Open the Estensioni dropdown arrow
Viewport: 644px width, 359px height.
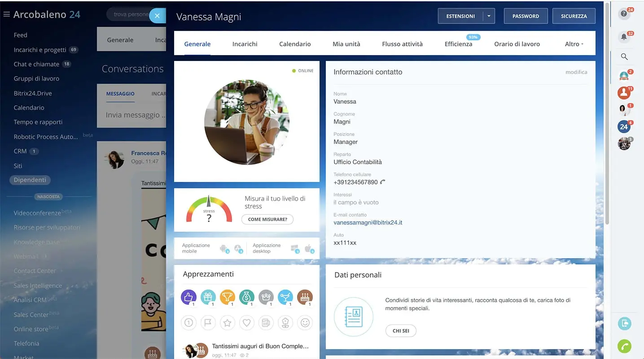click(489, 16)
